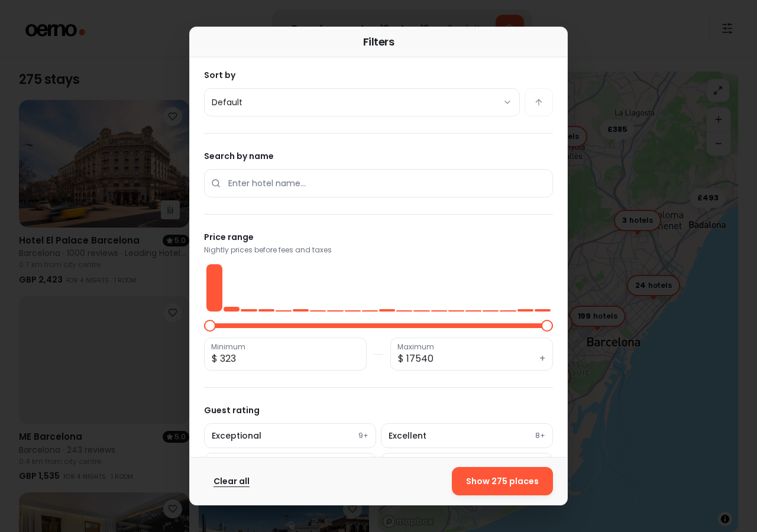Show 275 places button
The height and width of the screenshot is (532, 757).
(x=502, y=481)
